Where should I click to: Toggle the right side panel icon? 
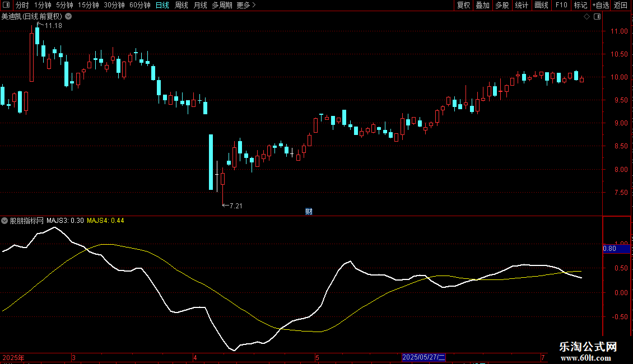pyautogui.click(x=597, y=17)
